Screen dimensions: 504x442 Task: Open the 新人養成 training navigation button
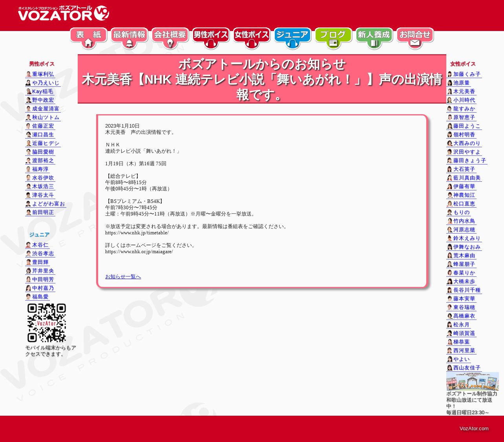374,38
